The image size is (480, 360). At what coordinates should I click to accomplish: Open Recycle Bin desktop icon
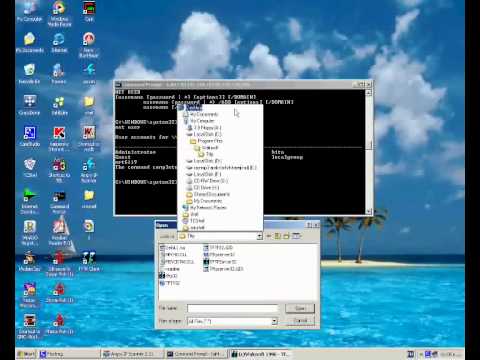(x=29, y=73)
